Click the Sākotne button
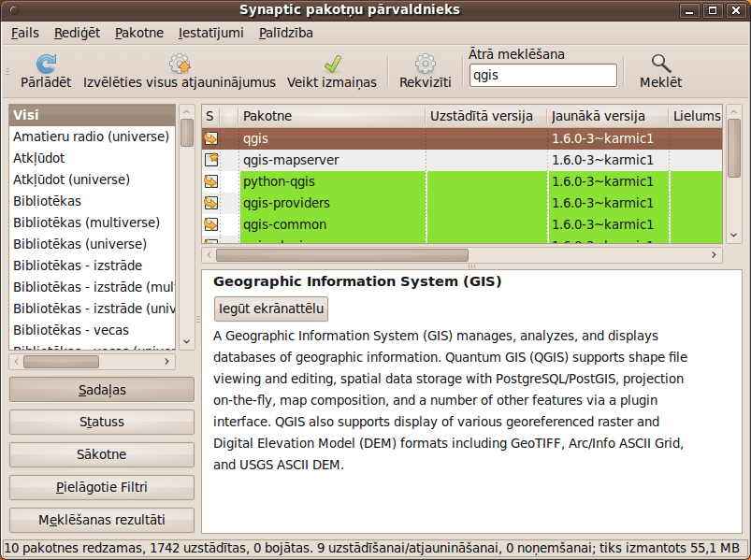This screenshot has height=560, width=751. pos(102,454)
